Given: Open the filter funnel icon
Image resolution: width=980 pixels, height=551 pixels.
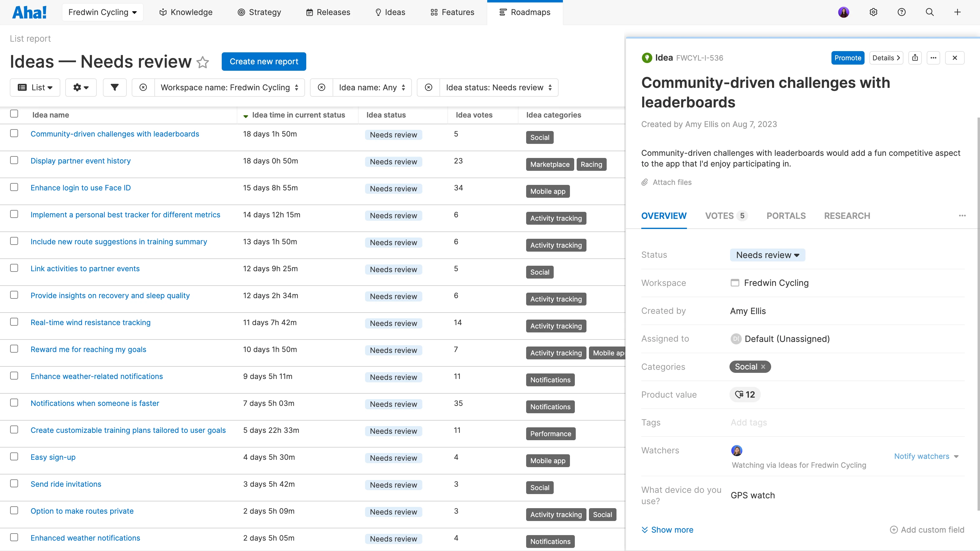Looking at the screenshot, I should [x=115, y=88].
